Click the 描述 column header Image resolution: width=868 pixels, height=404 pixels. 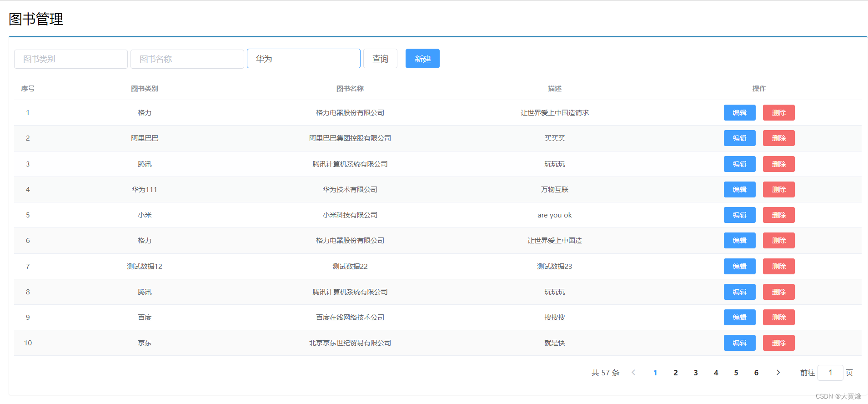click(555, 89)
